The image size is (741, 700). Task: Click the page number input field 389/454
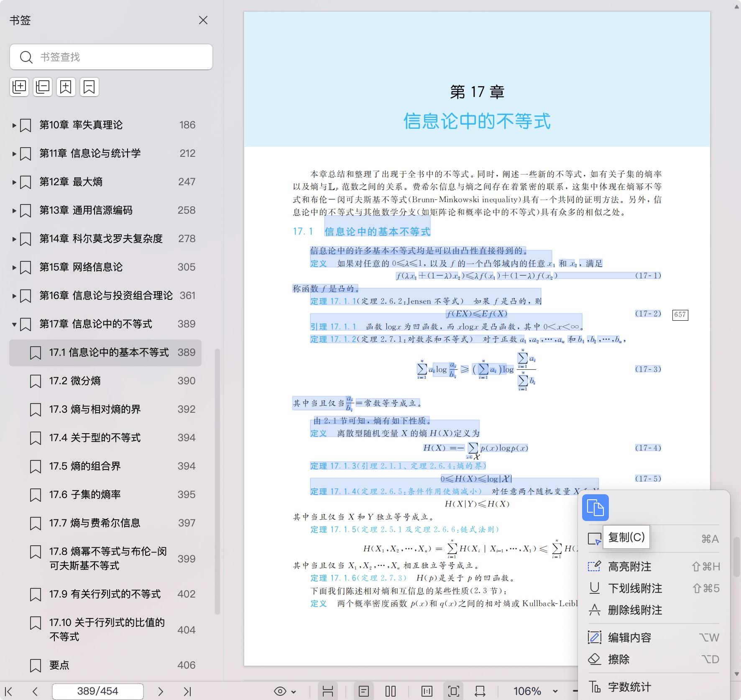pos(97,691)
